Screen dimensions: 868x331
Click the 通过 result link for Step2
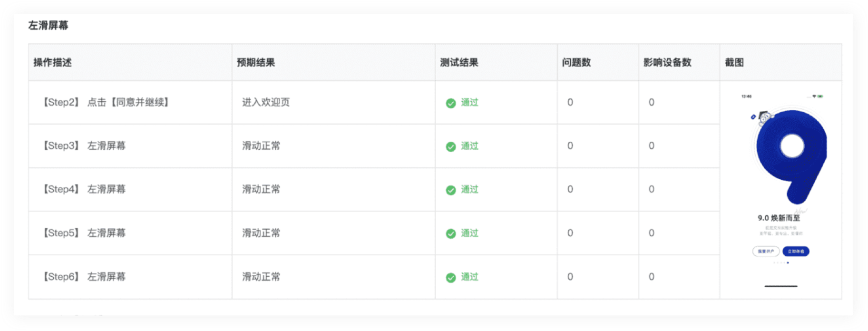(470, 102)
